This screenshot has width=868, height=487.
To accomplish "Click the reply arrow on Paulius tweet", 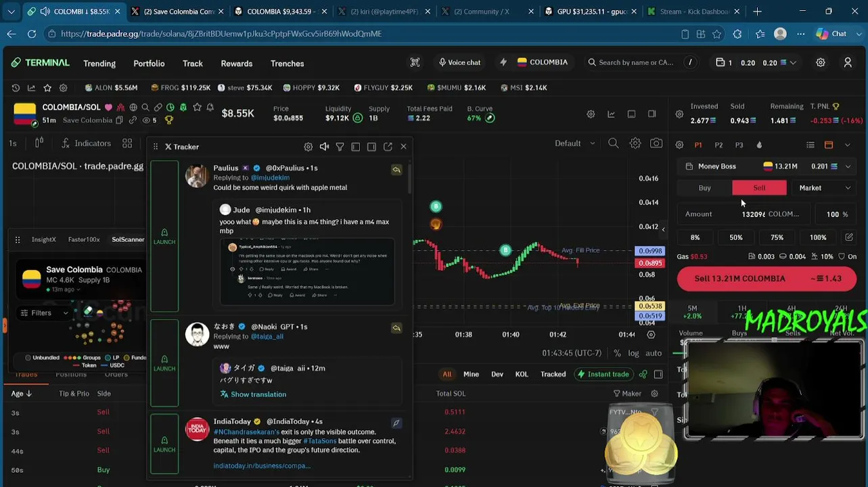I will (x=396, y=170).
